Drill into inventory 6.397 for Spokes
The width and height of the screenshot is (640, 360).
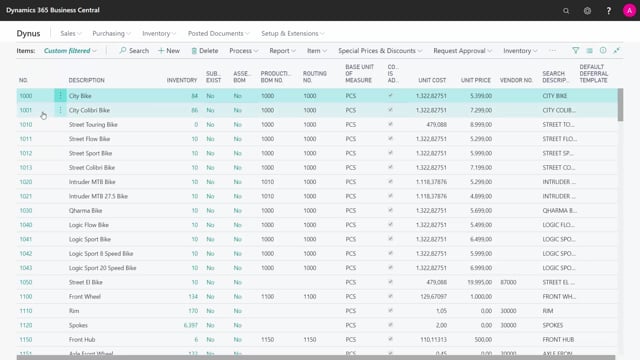click(191, 325)
